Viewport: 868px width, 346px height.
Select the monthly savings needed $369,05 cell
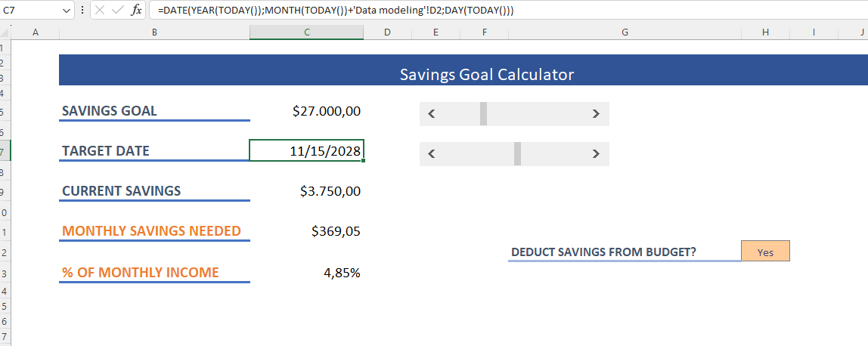306,231
